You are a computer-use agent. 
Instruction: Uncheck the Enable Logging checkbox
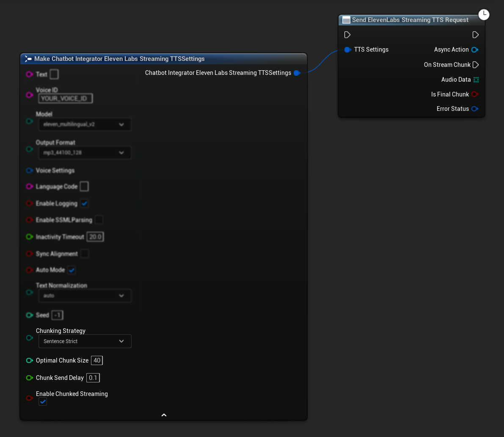pyautogui.click(x=84, y=203)
